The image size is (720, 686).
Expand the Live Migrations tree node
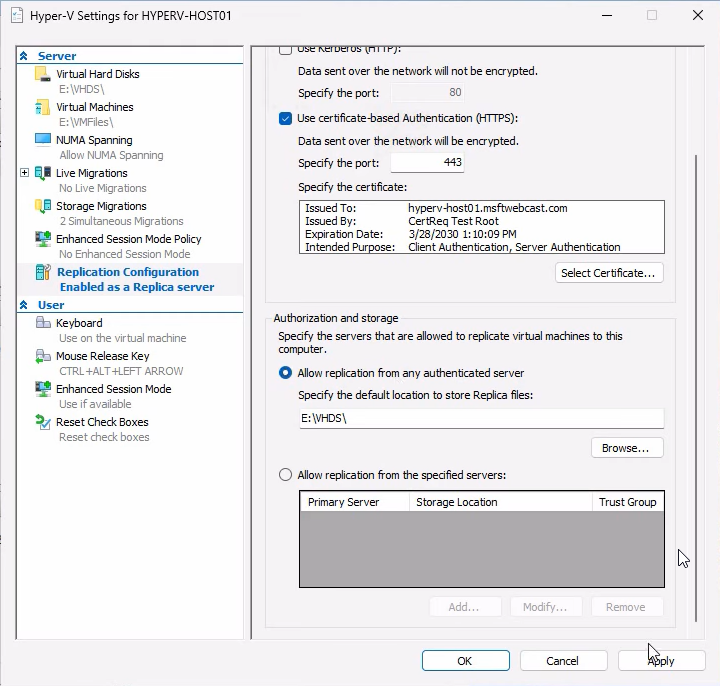point(24,173)
